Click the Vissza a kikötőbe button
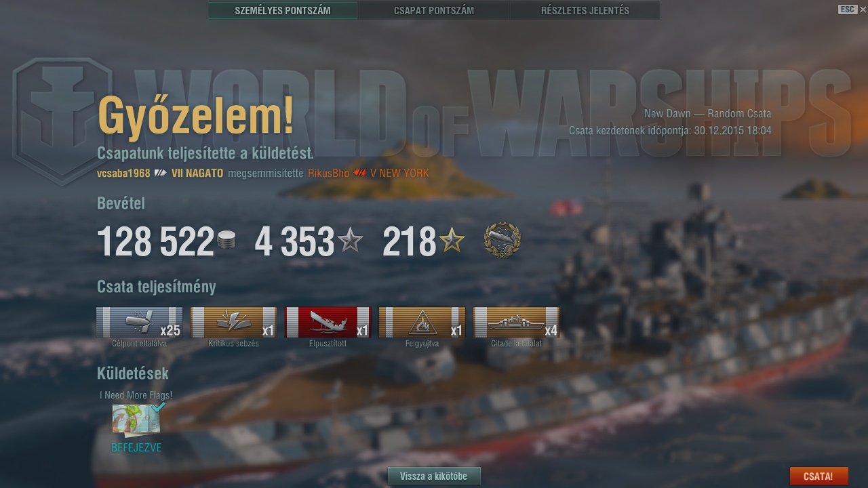 pos(434,476)
